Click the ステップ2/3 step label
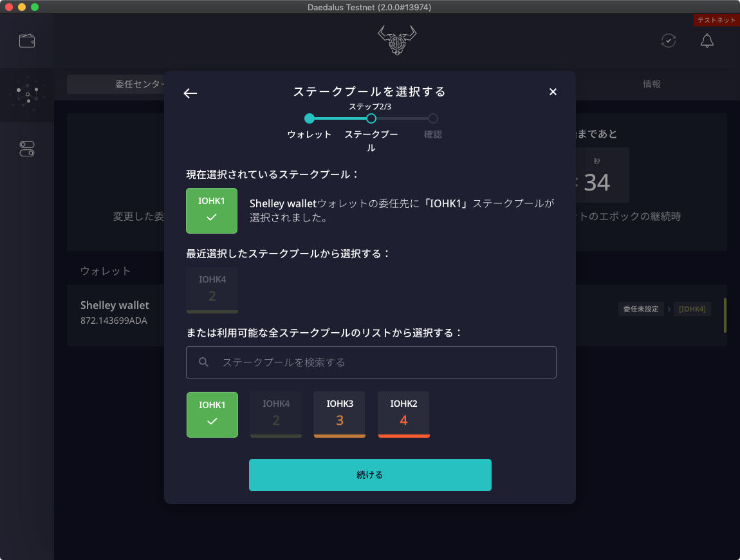 pyautogui.click(x=370, y=107)
